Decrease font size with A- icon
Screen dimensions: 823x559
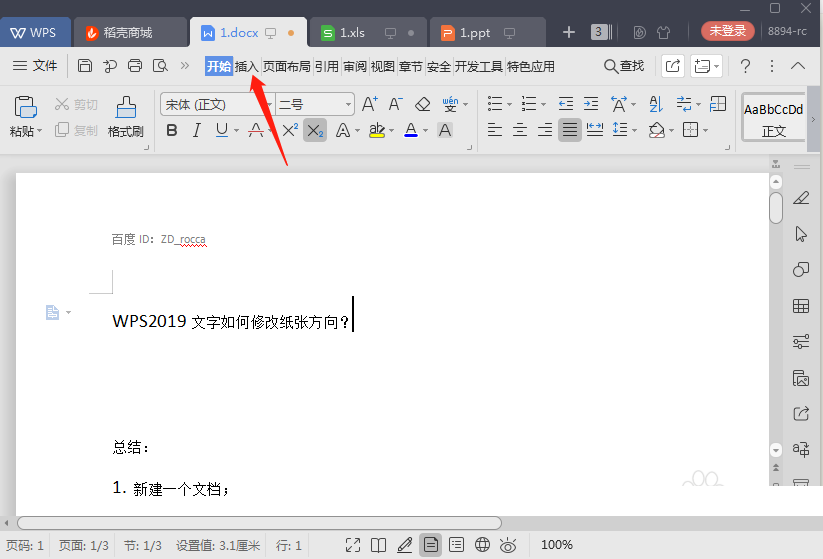pyautogui.click(x=396, y=104)
